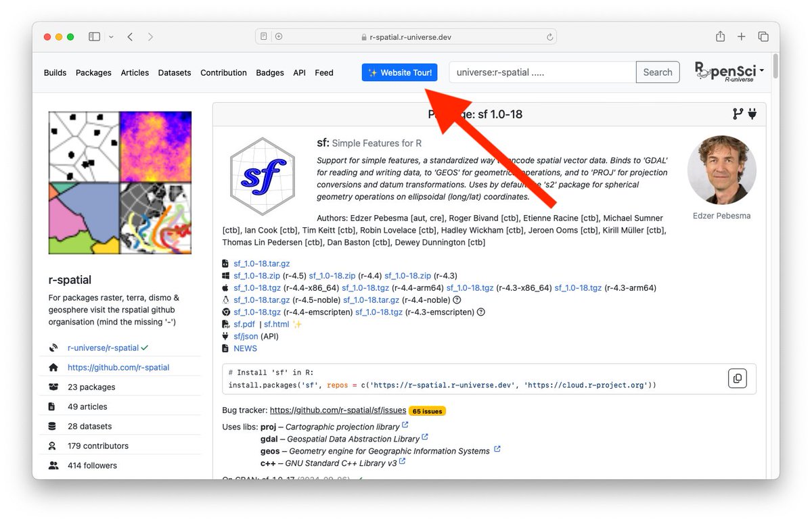Reload the page
812x522 pixels.
[550, 37]
